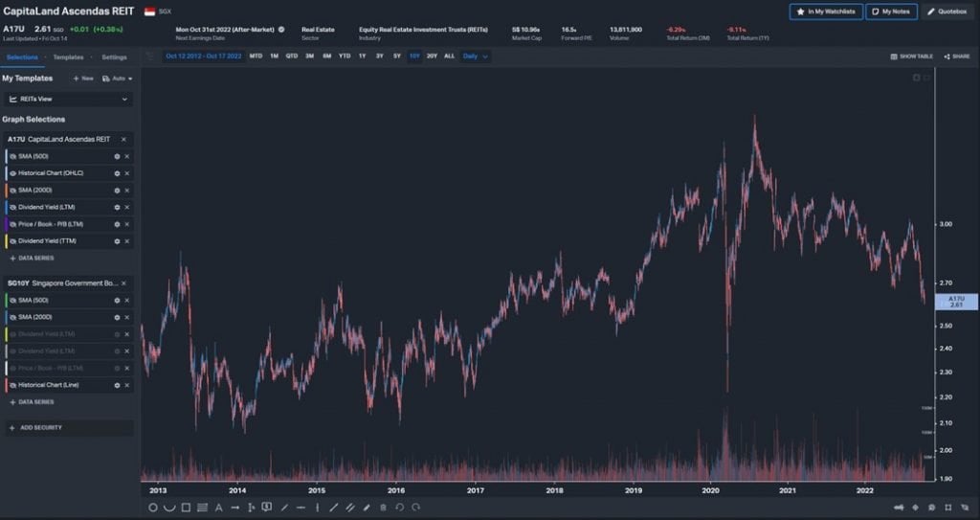Image resolution: width=980 pixels, height=520 pixels.
Task: Click the In My Watchlists button
Action: 826,11
